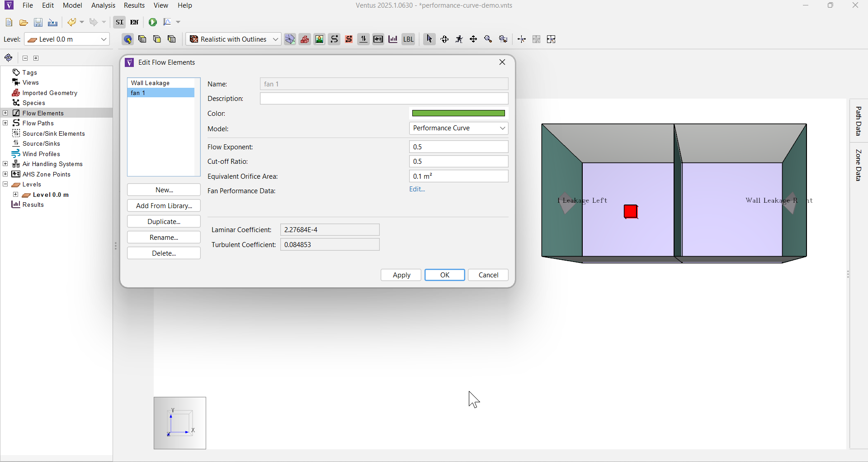The width and height of the screenshot is (868, 462).
Task: Open the Results menu
Action: click(134, 5)
